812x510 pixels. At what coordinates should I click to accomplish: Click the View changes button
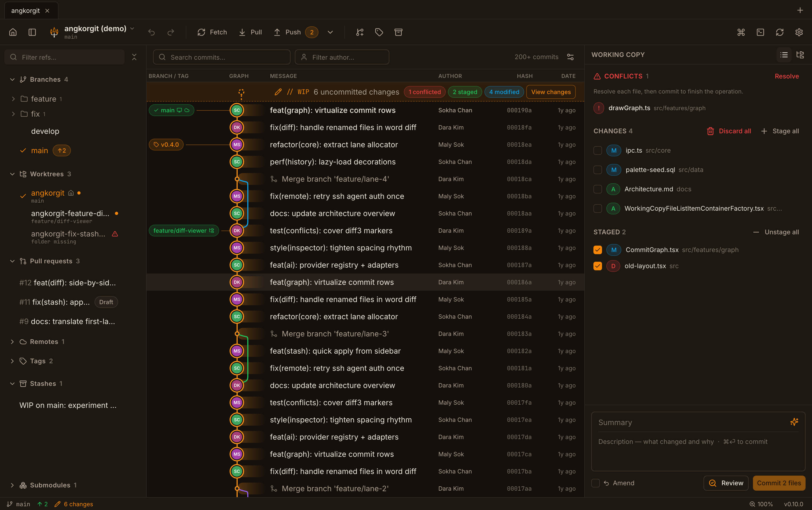click(x=551, y=92)
